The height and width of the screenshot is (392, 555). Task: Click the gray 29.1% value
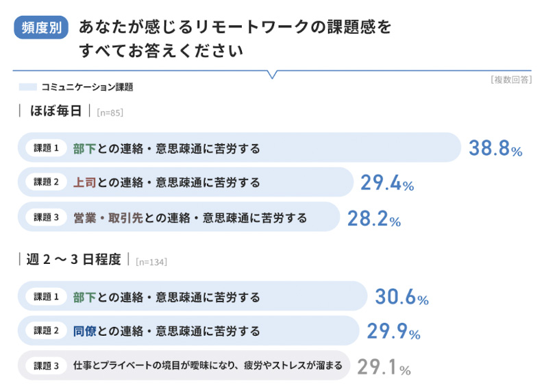coord(384,367)
